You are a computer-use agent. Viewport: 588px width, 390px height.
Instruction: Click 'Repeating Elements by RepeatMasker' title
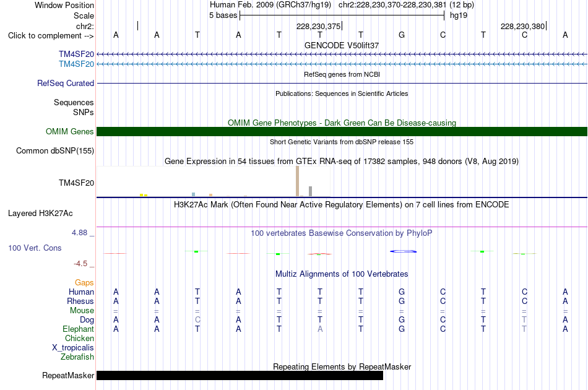(x=342, y=366)
